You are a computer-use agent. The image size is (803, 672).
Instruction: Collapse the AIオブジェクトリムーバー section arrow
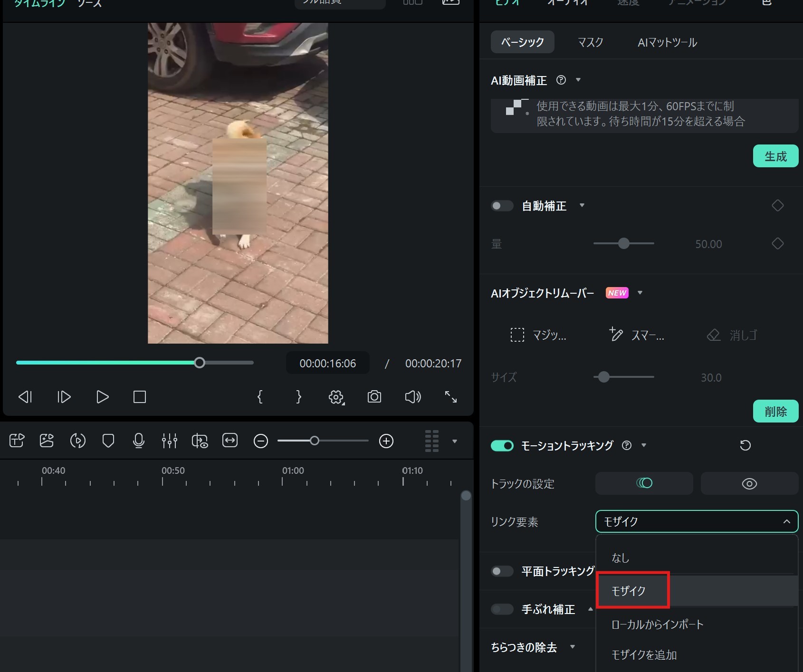pos(640,293)
